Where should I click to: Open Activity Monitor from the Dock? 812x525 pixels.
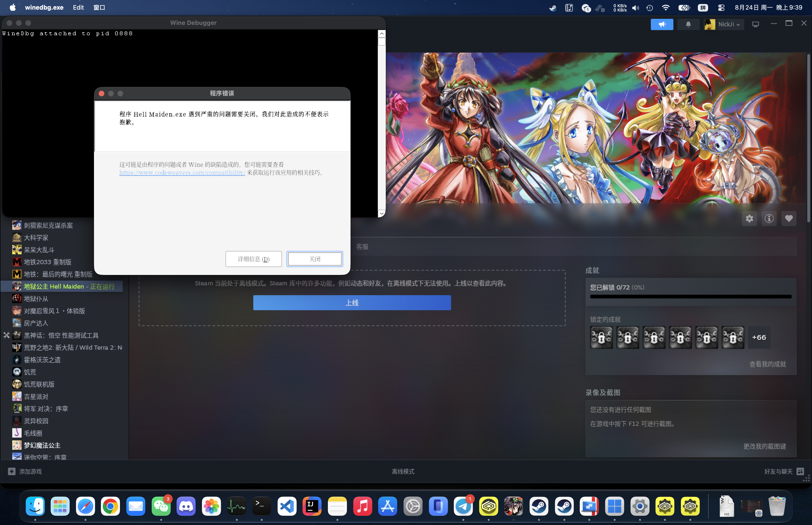point(236,506)
